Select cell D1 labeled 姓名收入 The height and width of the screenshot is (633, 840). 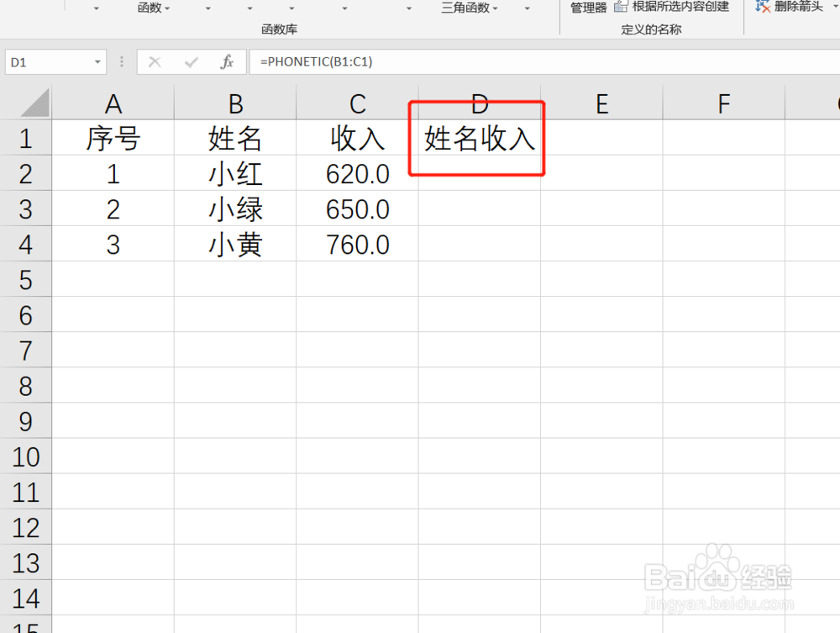(479, 138)
